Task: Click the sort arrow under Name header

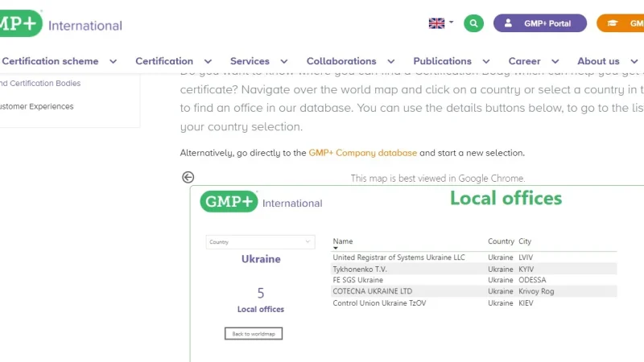Action: pos(336,248)
